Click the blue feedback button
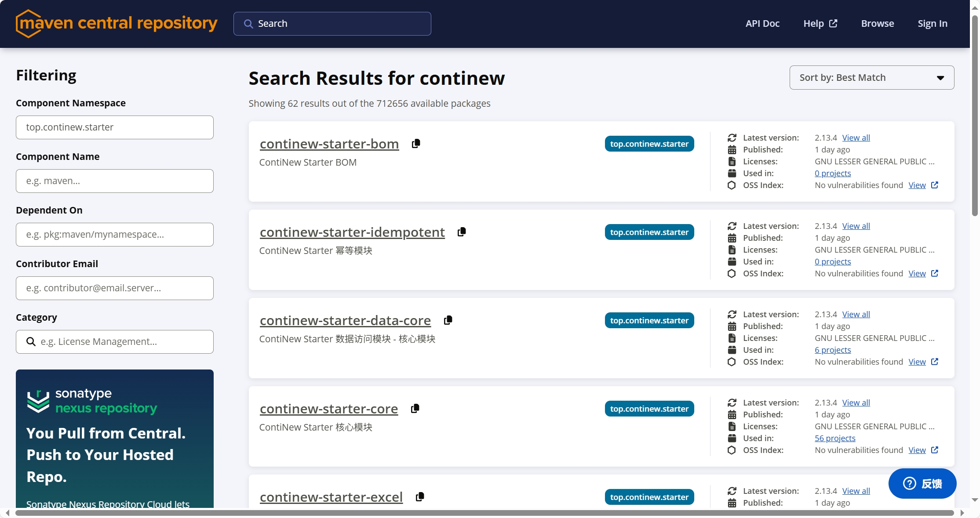Image resolution: width=980 pixels, height=518 pixels. (x=922, y=483)
